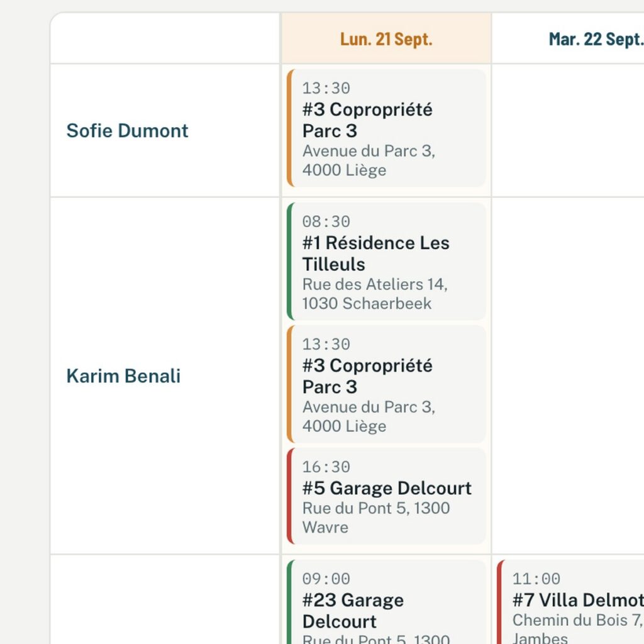Open Sofie Dumont's 13:30 Copropriété Parc 3 card

pos(386,128)
